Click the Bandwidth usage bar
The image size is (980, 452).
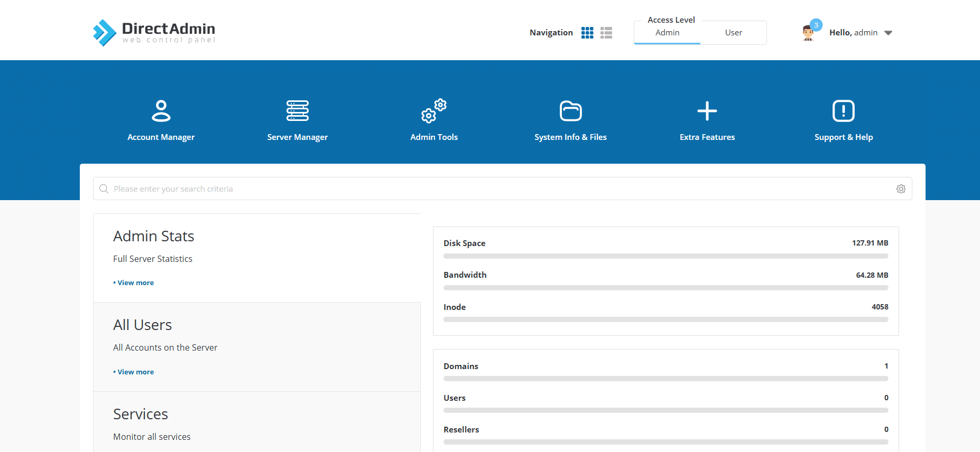[x=665, y=288]
